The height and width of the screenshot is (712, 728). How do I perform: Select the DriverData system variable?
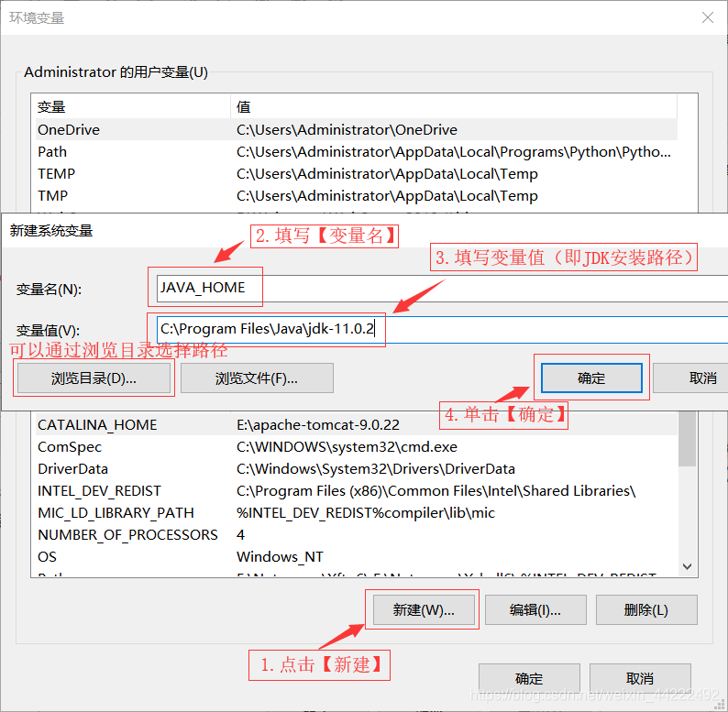[x=357, y=469]
